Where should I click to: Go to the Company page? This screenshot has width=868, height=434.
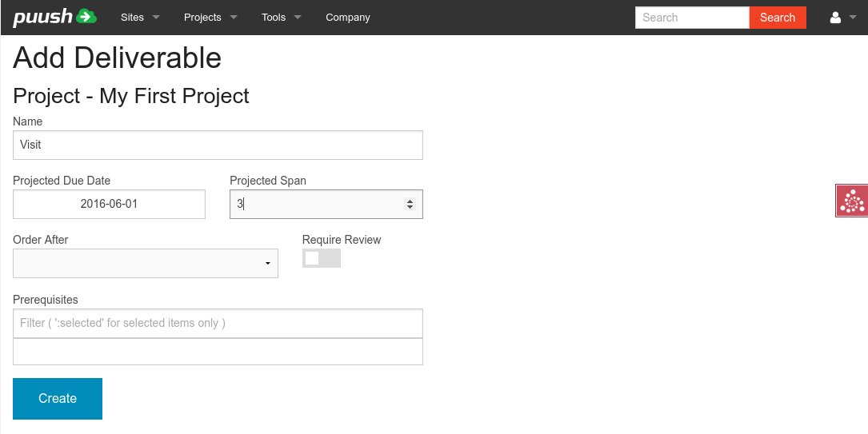coord(347,18)
